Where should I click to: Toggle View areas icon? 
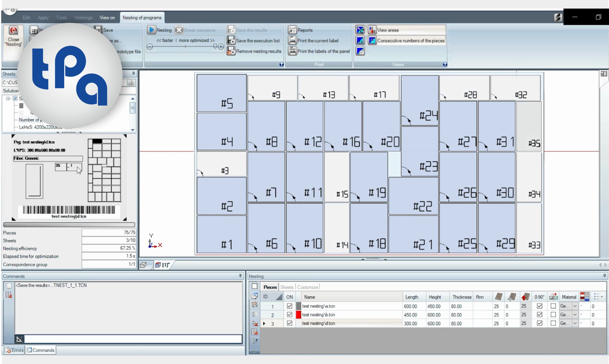(x=372, y=30)
